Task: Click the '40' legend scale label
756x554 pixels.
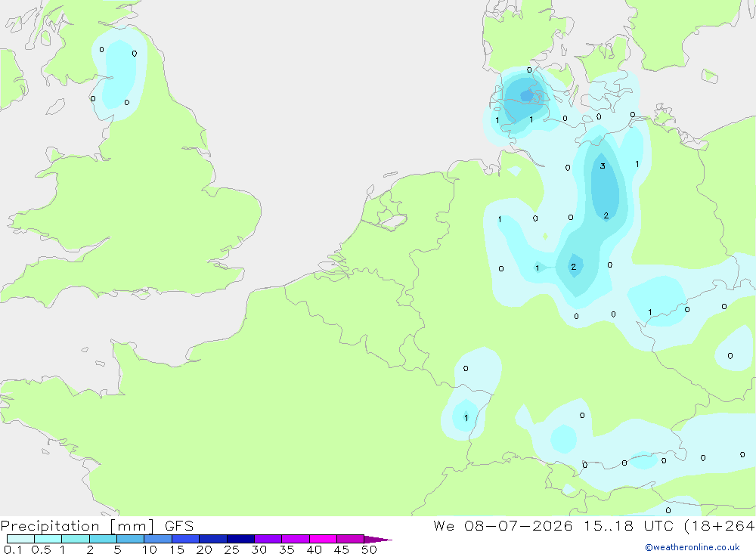Action: pos(314,549)
